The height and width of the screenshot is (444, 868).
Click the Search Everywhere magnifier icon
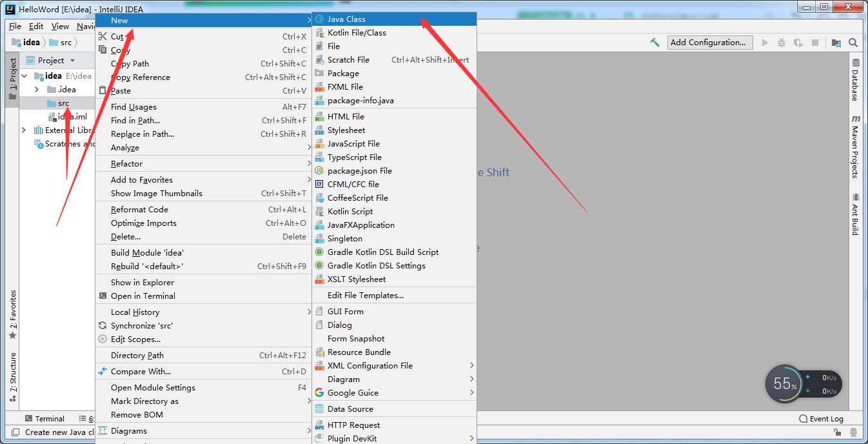pos(853,43)
